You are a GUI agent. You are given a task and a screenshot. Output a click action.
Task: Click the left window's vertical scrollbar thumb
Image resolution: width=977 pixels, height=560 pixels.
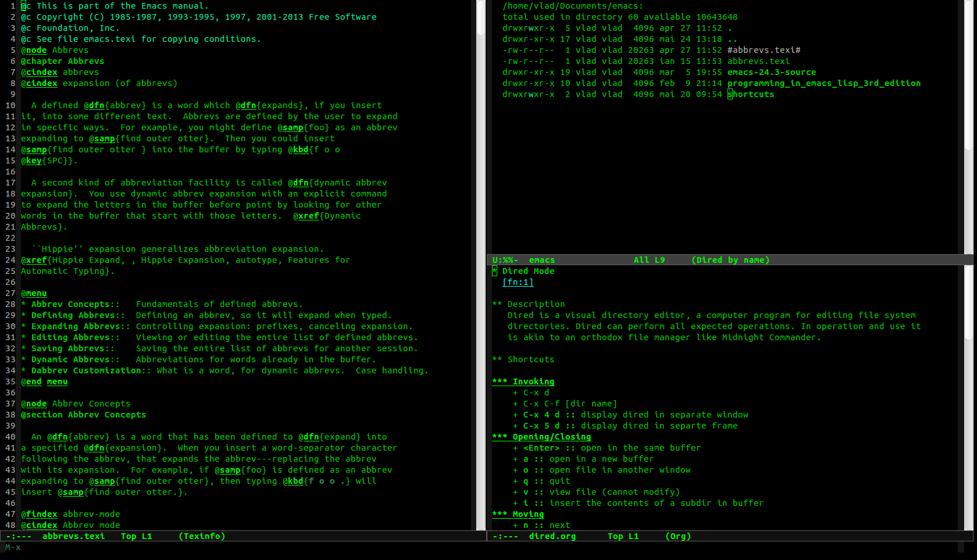[x=481, y=17]
